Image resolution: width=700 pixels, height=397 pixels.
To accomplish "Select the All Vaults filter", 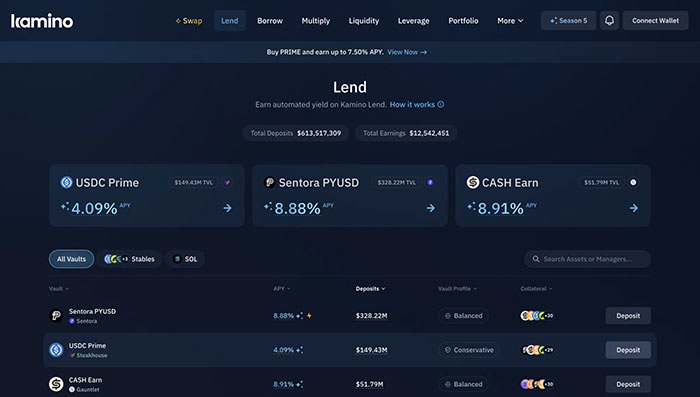I will (71, 259).
